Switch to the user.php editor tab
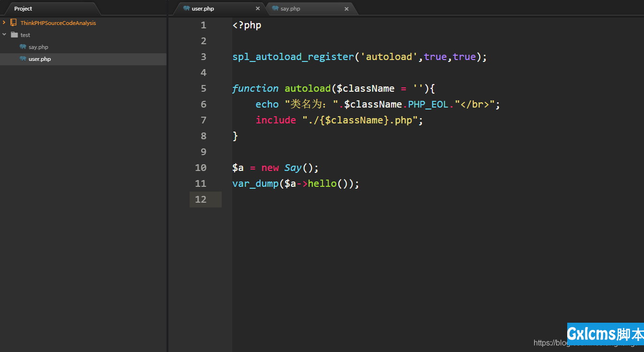Viewport: 644px width, 352px height. (x=220, y=9)
